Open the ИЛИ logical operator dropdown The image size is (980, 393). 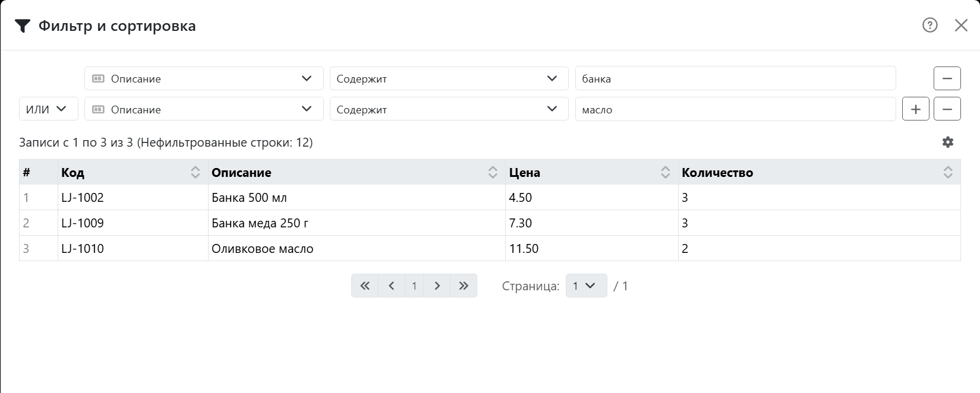49,109
